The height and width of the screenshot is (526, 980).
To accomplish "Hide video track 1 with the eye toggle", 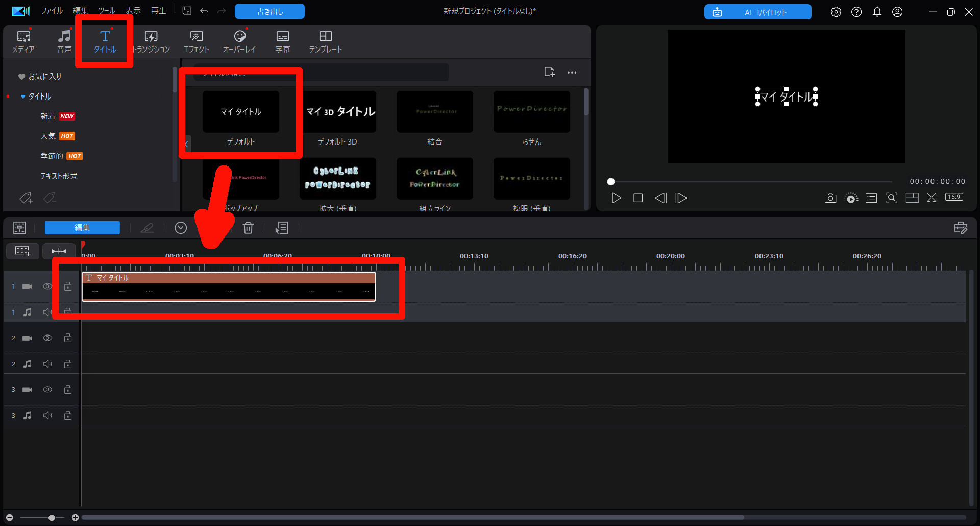I will [47, 286].
